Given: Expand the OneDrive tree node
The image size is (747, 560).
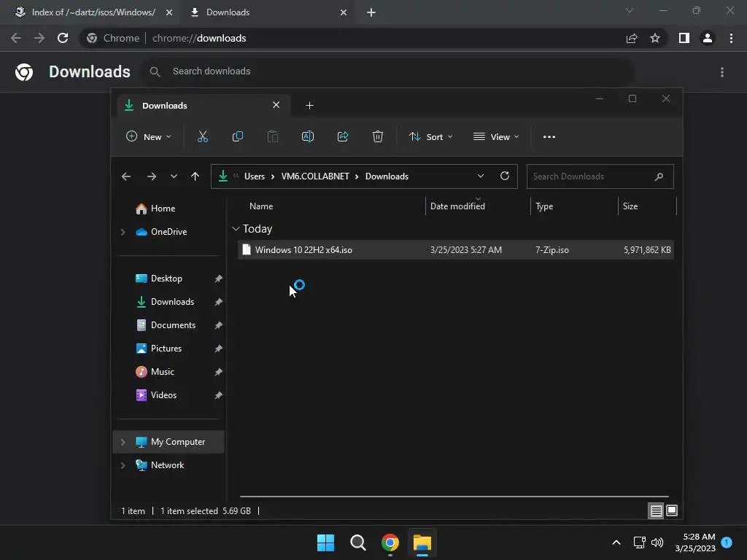Looking at the screenshot, I should 123,232.
